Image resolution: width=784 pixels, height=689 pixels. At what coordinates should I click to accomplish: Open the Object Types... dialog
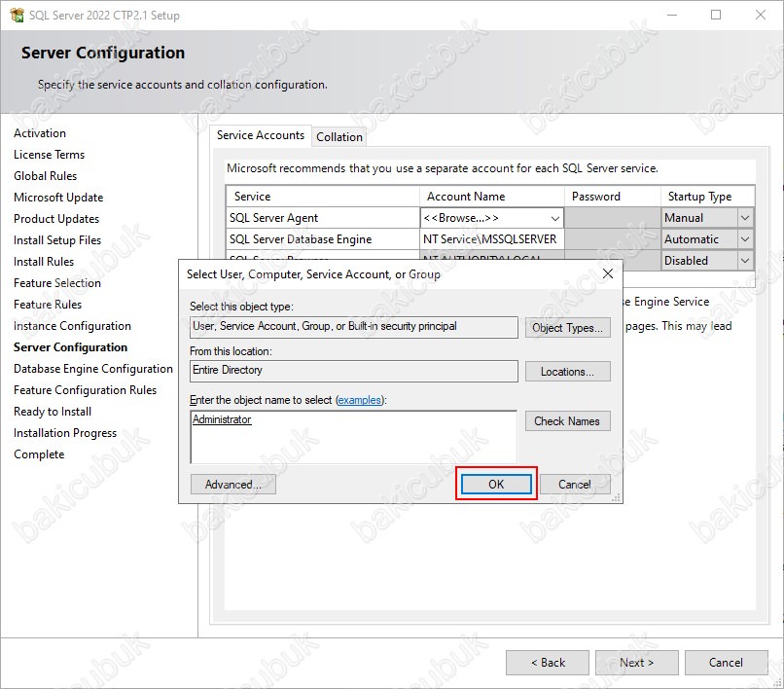567,327
